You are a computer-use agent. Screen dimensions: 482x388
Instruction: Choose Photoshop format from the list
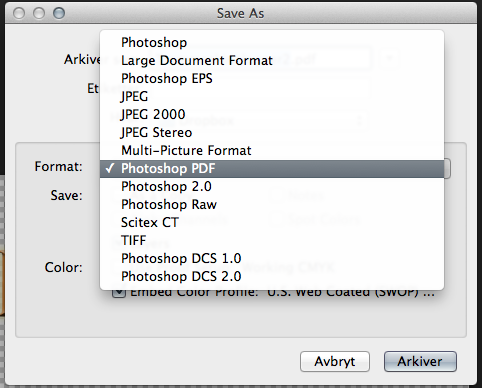[x=272, y=42]
